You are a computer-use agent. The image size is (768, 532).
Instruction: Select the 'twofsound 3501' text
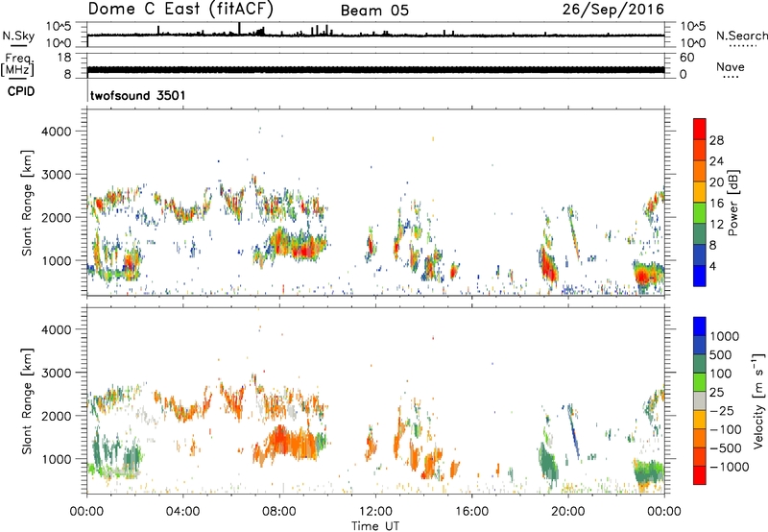[x=138, y=95]
